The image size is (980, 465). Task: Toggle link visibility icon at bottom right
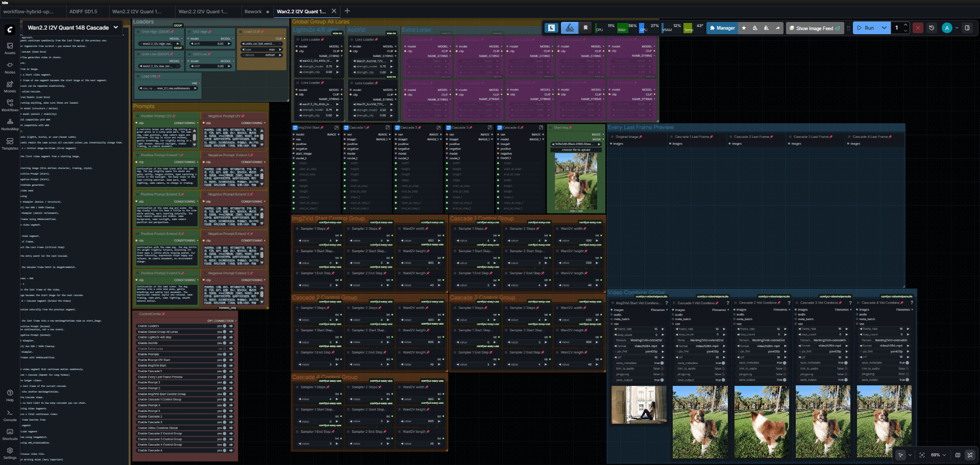[970, 455]
